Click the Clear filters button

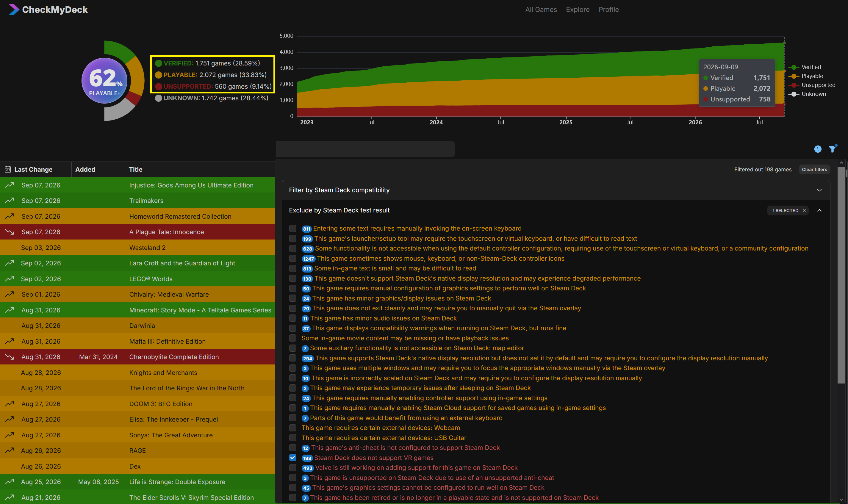click(814, 170)
